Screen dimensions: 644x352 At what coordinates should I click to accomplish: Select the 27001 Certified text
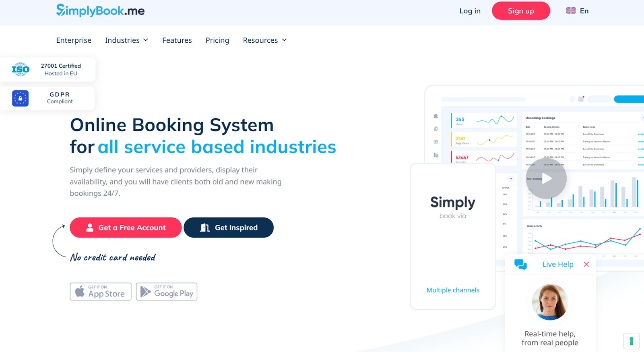coord(61,66)
